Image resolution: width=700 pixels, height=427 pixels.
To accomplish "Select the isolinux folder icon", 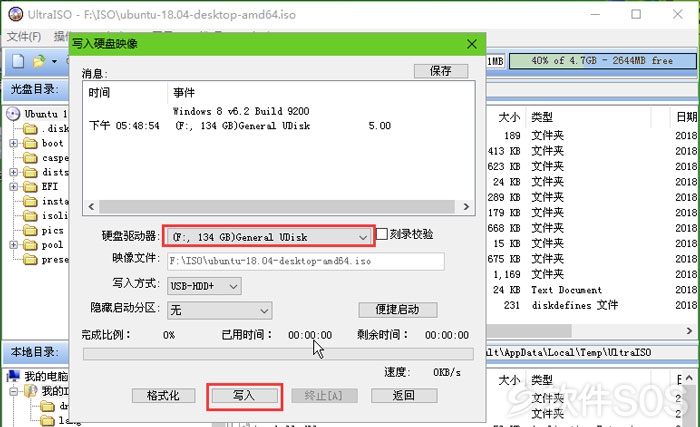I will 30,216.
